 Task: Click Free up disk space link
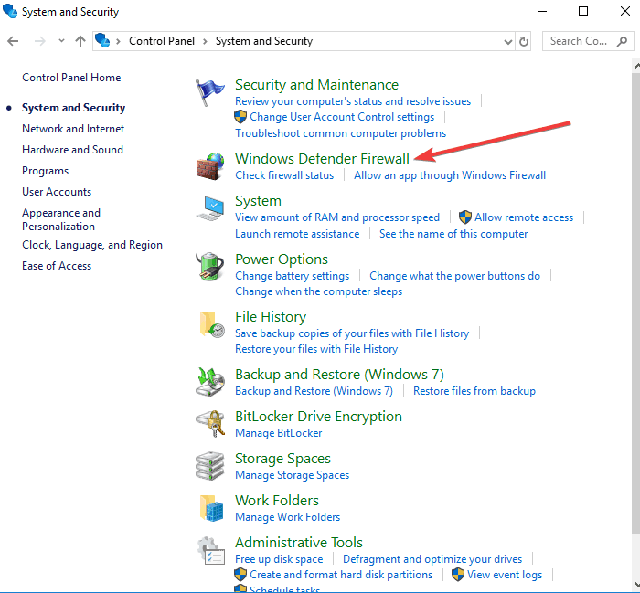coord(279,559)
